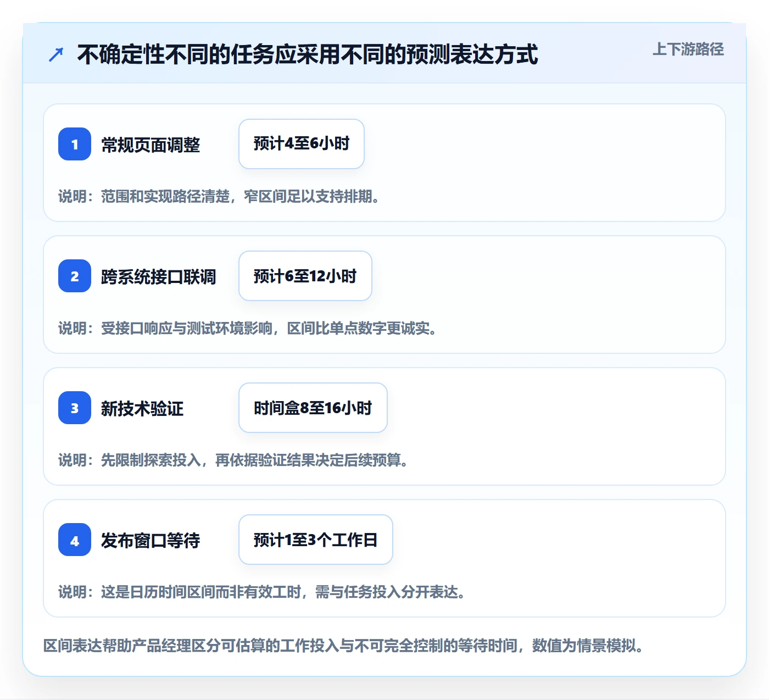Select the number 3 badge for 新技术验证

click(x=75, y=408)
